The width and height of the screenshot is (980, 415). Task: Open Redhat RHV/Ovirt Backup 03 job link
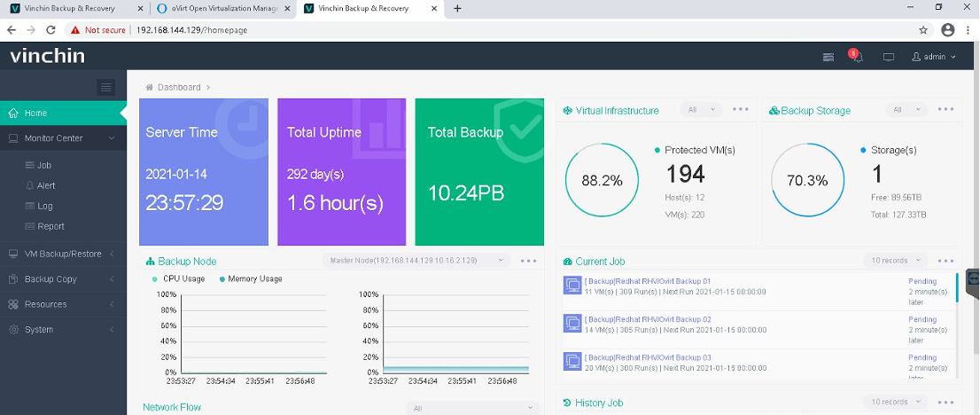[x=648, y=358]
